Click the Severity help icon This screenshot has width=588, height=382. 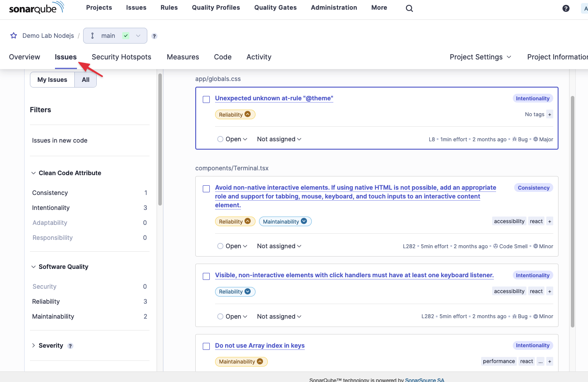[70, 346]
